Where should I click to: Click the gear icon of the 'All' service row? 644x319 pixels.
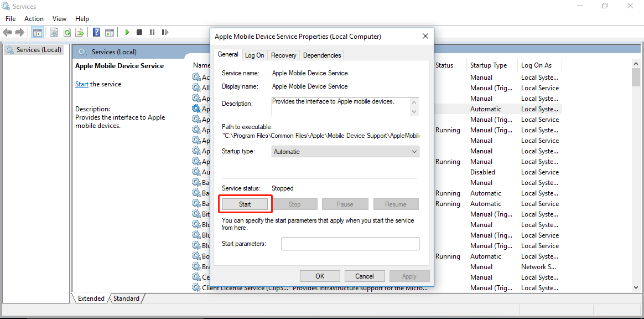[196, 88]
